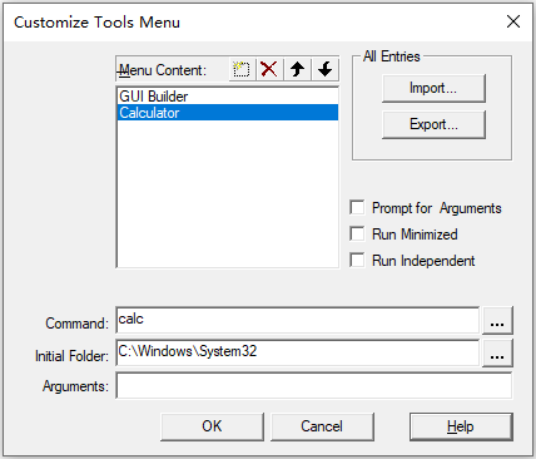Browse for the Initial Folder
This screenshot has width=537, height=459.
click(x=497, y=353)
